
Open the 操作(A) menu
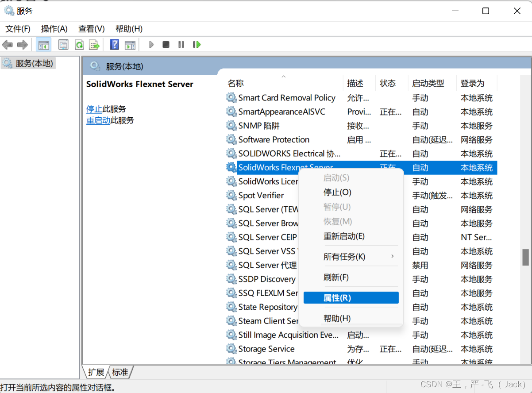(54, 29)
